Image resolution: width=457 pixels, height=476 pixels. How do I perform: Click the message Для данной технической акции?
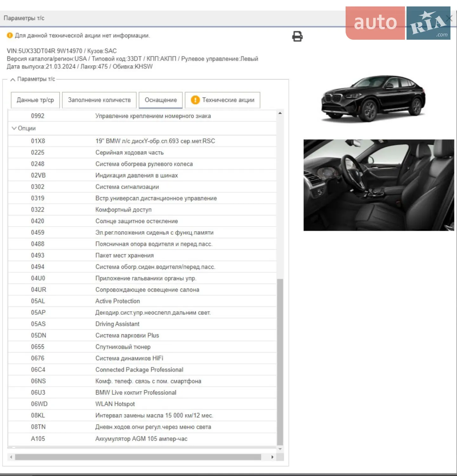(x=83, y=36)
